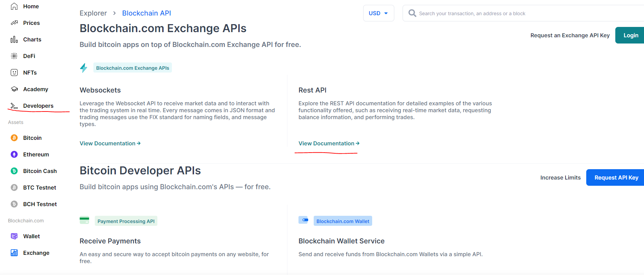The width and height of the screenshot is (644, 280).
Task: Open BCH Testnet asset page
Action: click(40, 204)
